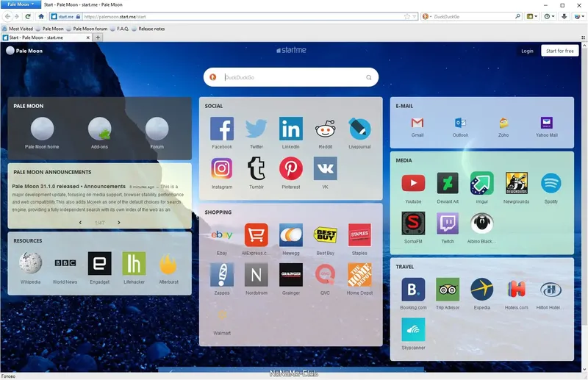Open BBC World News shortcut
This screenshot has width=588, height=380.
click(65, 263)
